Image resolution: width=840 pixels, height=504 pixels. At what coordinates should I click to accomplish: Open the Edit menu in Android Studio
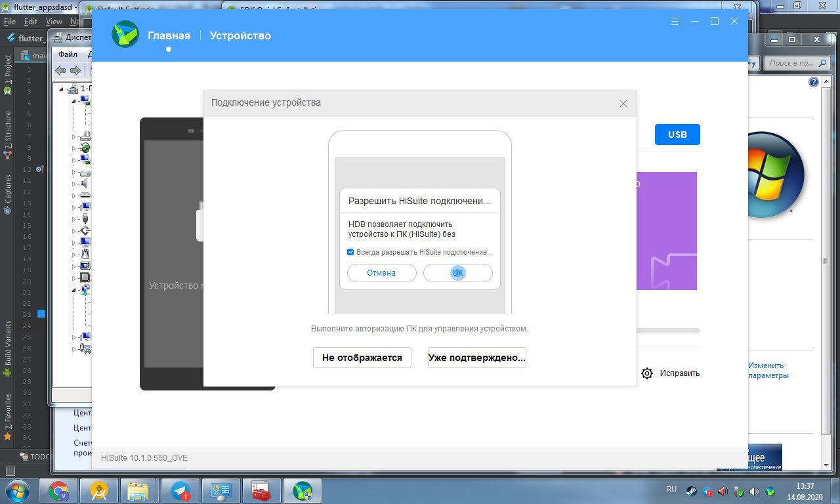click(31, 22)
